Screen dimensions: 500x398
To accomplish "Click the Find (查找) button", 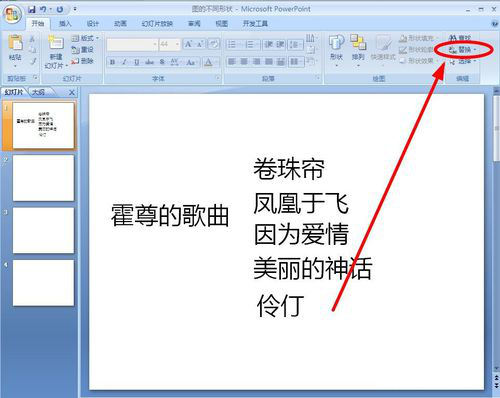I will [x=460, y=38].
